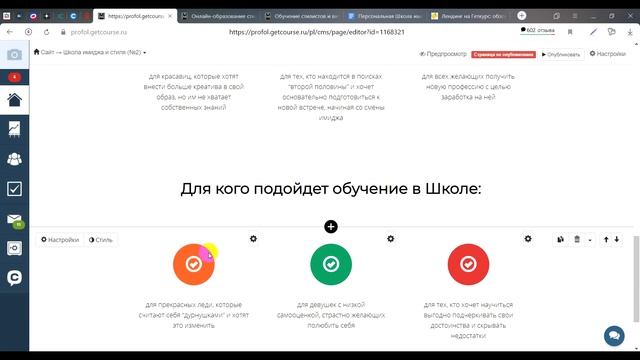Viewport: 640px width, 360px height.
Task: Go to the home (Сайт) sidebar icon
Action: [14, 100]
